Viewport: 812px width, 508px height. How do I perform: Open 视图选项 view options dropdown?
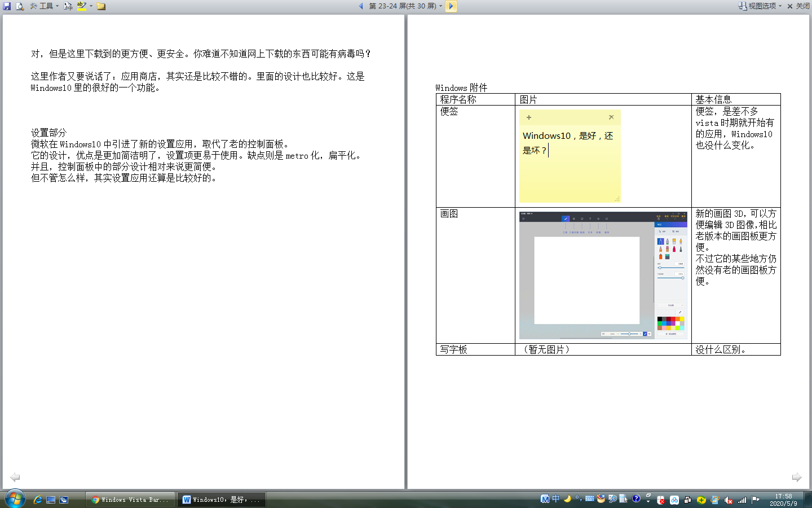(x=760, y=6)
